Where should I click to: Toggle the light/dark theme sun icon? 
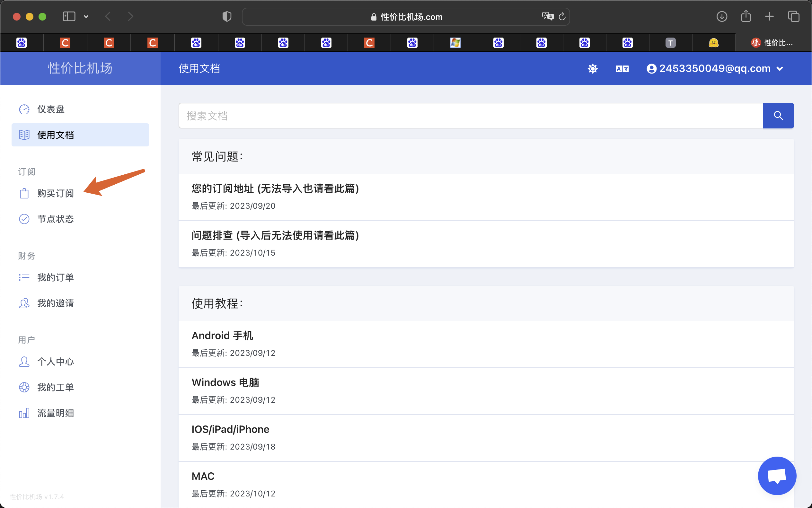593,69
